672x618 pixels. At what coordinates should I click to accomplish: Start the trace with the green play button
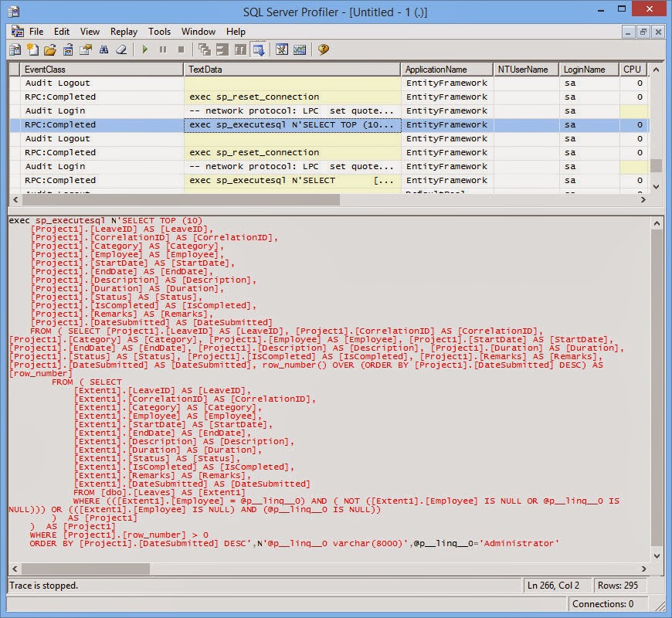pos(145,49)
